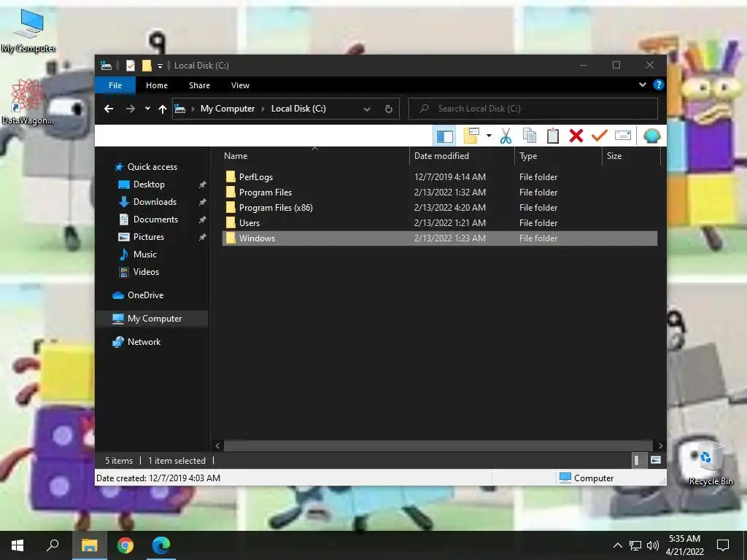Click the drive icon in title bar
747x560 pixels.
(x=106, y=65)
